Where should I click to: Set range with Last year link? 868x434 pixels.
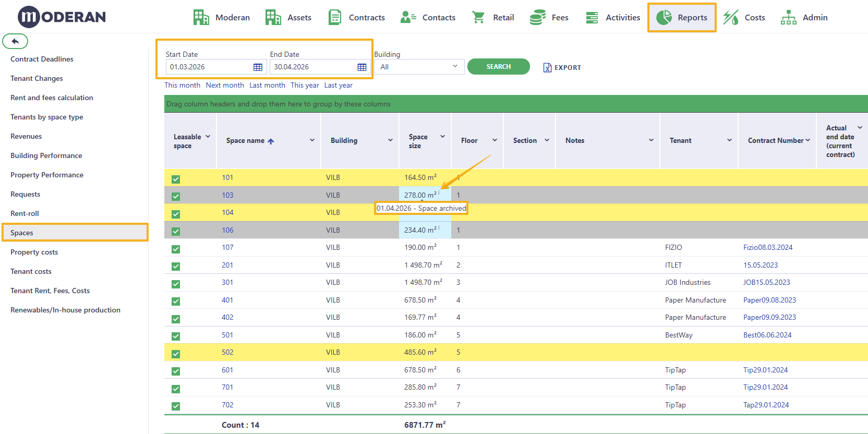(x=339, y=85)
